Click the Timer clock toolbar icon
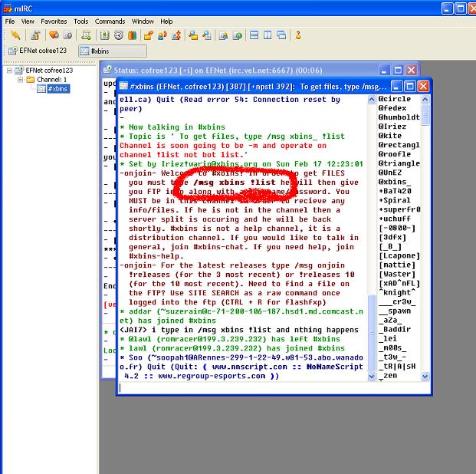The image size is (476, 474). click(119, 35)
